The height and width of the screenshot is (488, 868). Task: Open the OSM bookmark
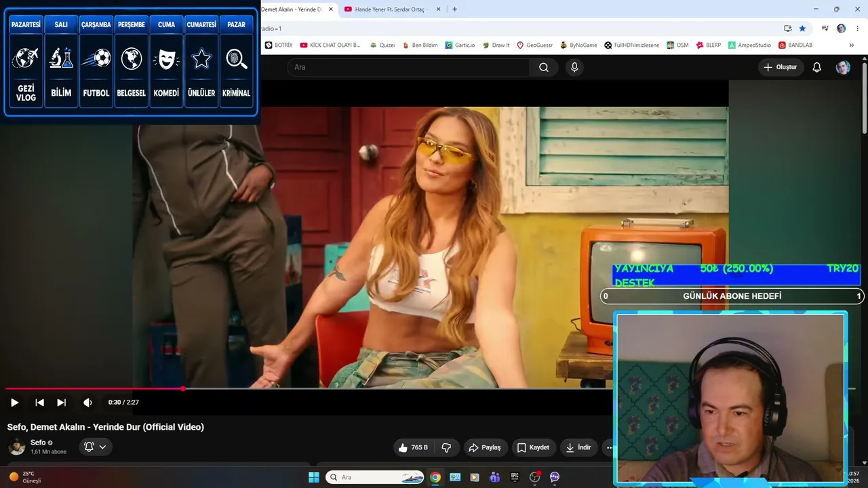[677, 45]
